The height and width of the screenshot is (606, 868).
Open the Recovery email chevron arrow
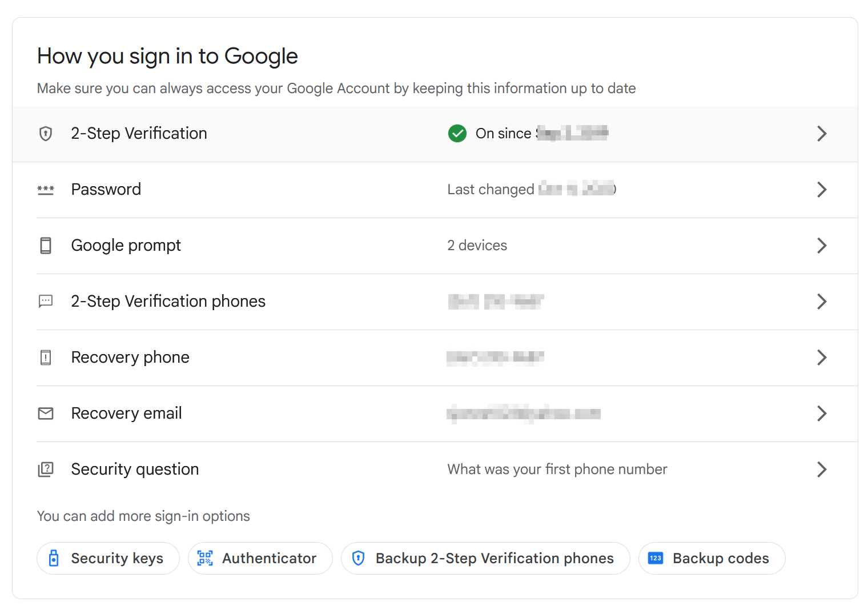tap(822, 414)
